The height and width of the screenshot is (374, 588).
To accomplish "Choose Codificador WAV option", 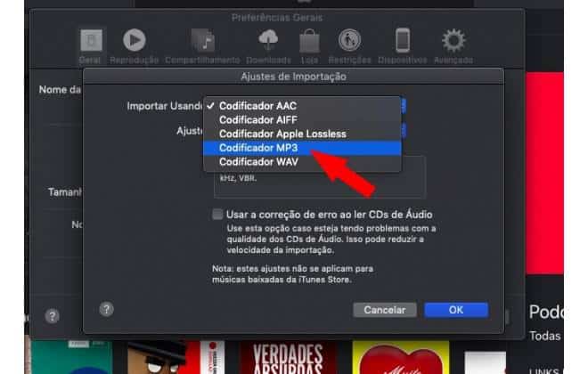I will click(302, 162).
